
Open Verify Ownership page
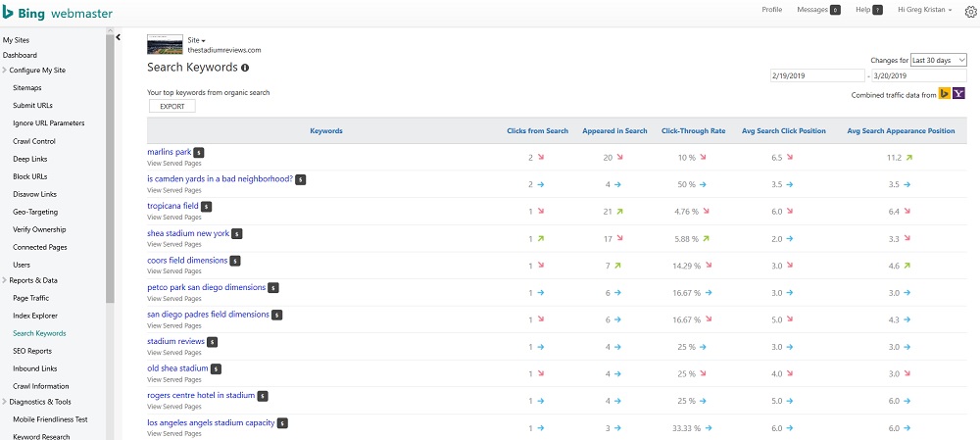click(x=39, y=229)
